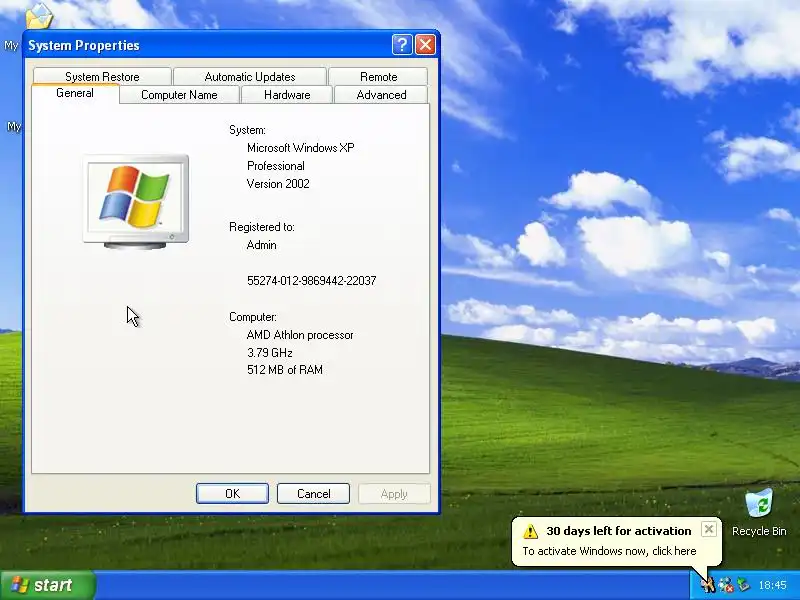This screenshot has height=600, width=800.
Task: Click the yellow warning icon in the balloon
Action: click(x=531, y=531)
